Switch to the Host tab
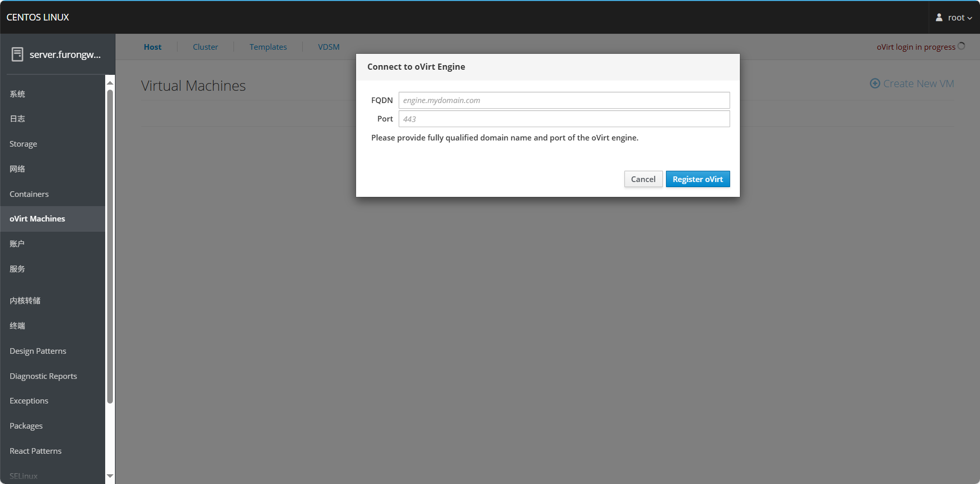 [152, 47]
